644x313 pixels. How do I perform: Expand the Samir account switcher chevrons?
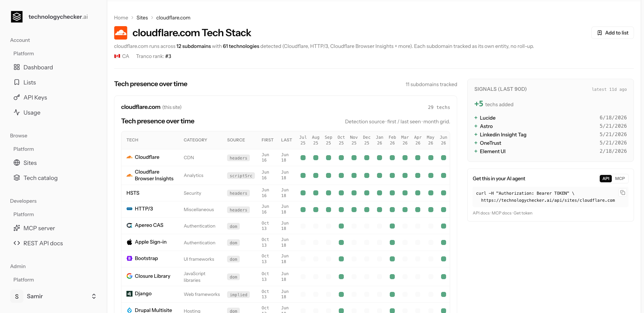point(94,296)
